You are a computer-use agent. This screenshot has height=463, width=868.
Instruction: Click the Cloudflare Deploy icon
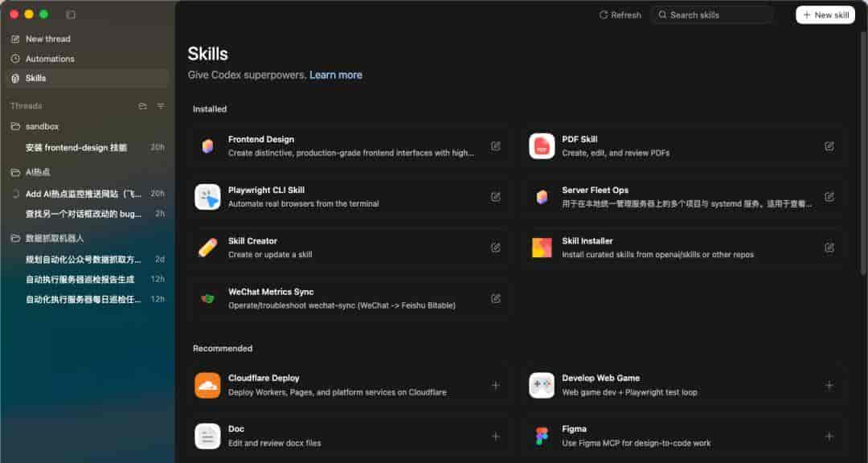pos(207,386)
